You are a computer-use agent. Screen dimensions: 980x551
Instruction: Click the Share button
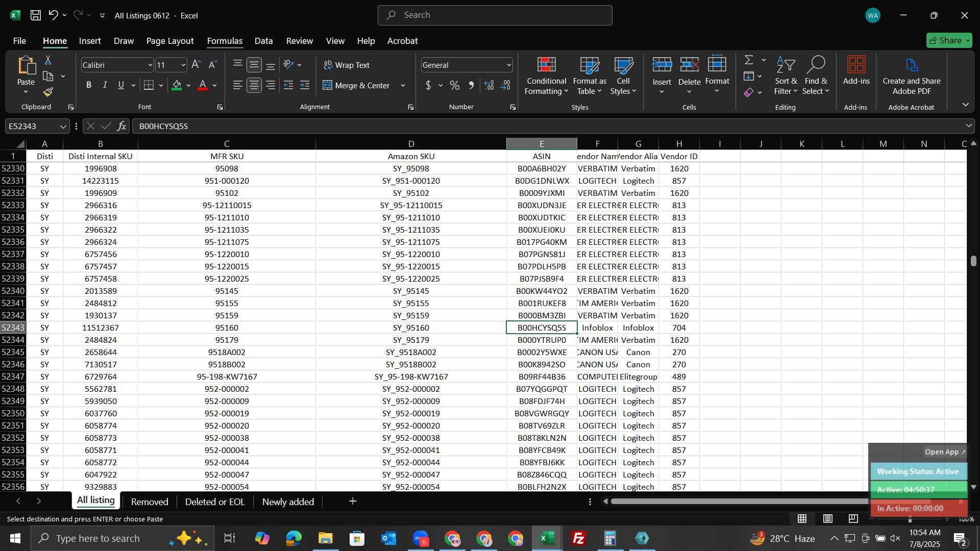tap(949, 40)
